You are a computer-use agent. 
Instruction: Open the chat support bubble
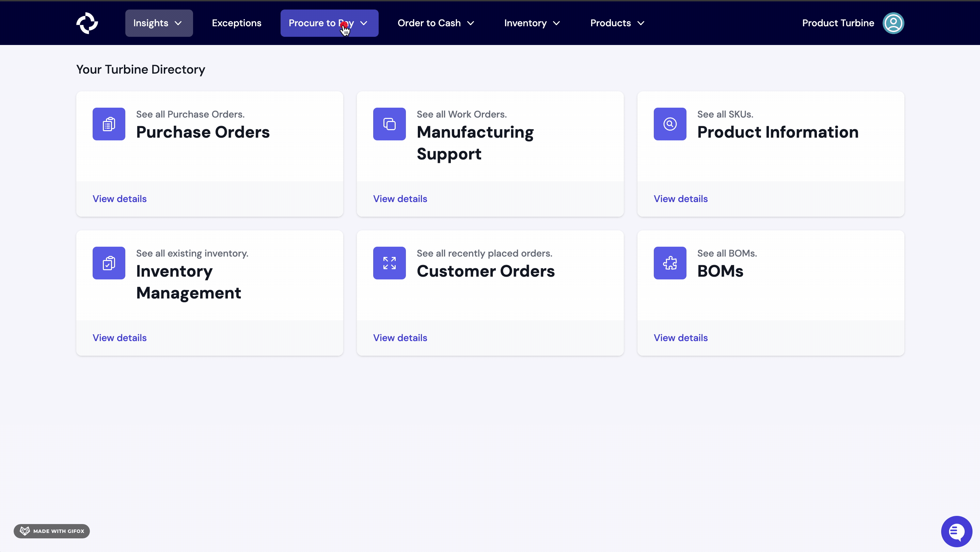pyautogui.click(x=956, y=531)
